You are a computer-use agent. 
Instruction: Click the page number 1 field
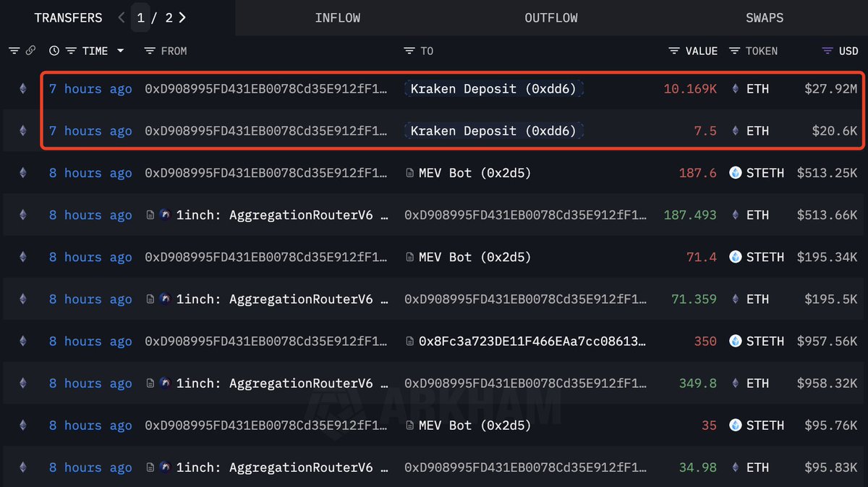141,17
